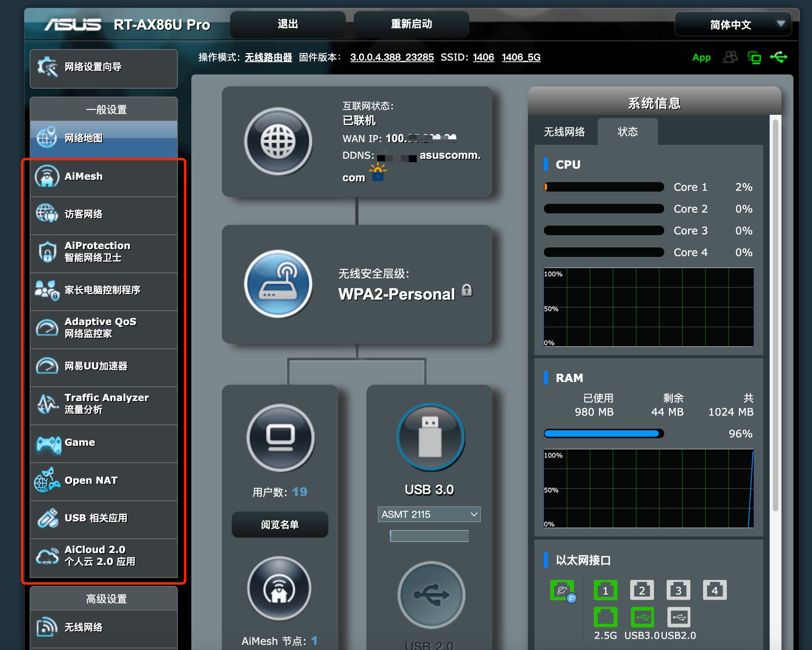Click the wireless router security icon
Screen dimensions: 812x650
point(278,283)
